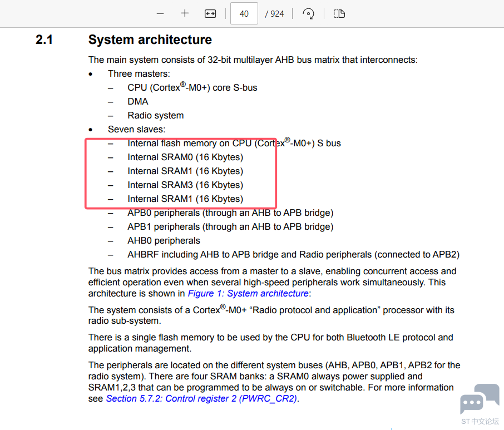Click the Radio system list entry
The height and width of the screenshot is (430, 504).
(156, 115)
